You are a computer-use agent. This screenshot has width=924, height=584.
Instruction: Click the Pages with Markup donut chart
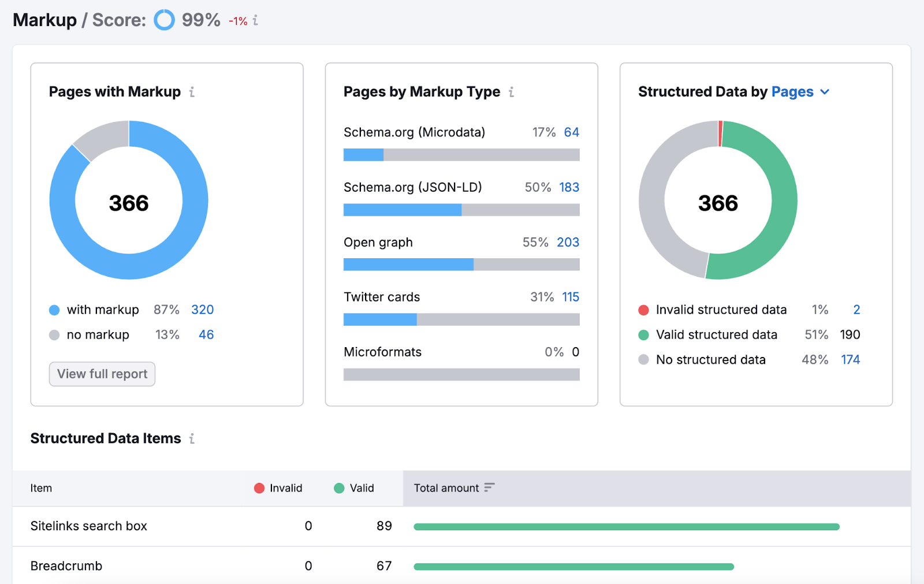[x=129, y=200]
